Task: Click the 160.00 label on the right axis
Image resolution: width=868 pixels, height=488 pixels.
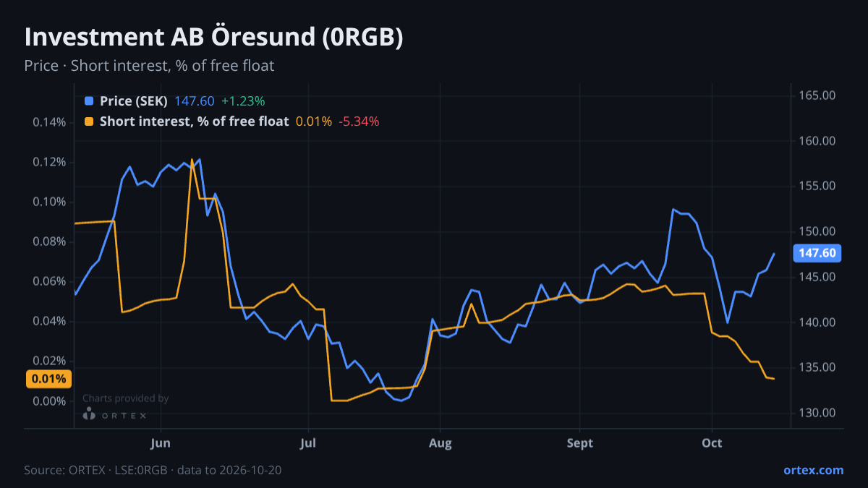Action: (817, 141)
